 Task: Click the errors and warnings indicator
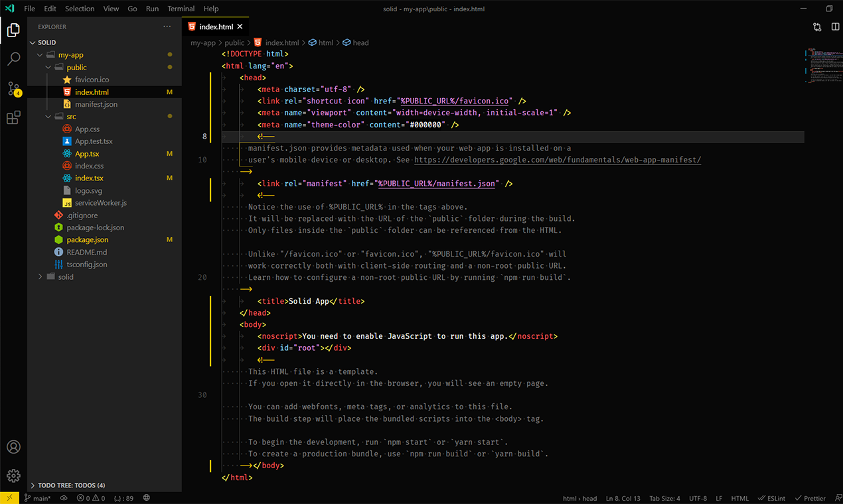90,498
